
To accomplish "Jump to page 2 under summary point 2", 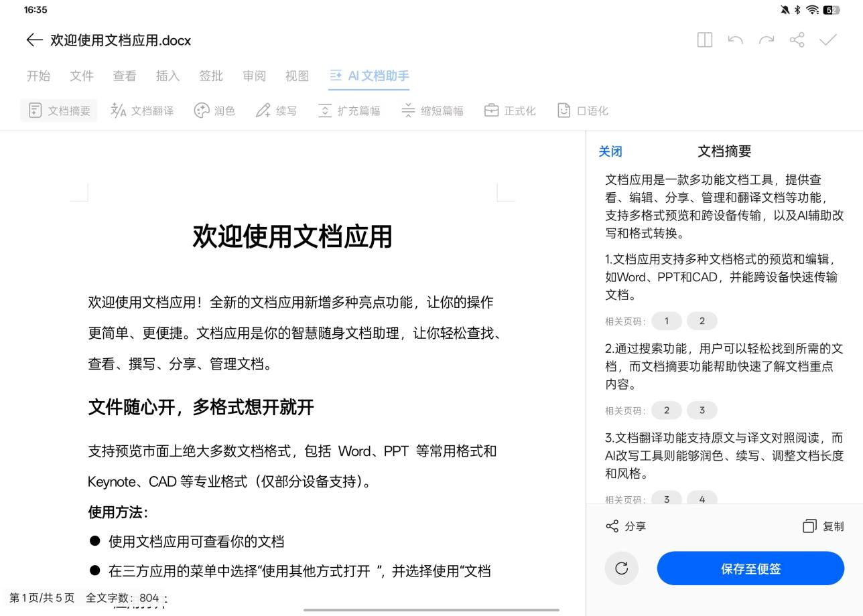I will click(x=666, y=410).
